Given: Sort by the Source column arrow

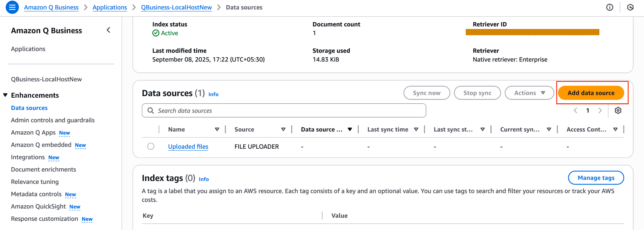Looking at the screenshot, I should (283, 129).
